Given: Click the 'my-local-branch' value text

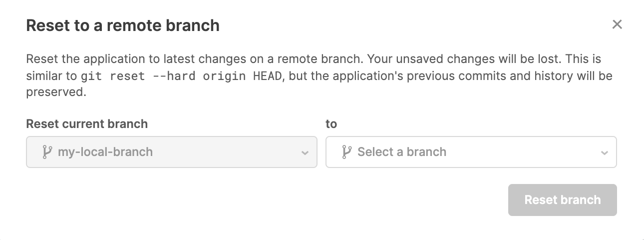Looking at the screenshot, I should coord(105,152).
